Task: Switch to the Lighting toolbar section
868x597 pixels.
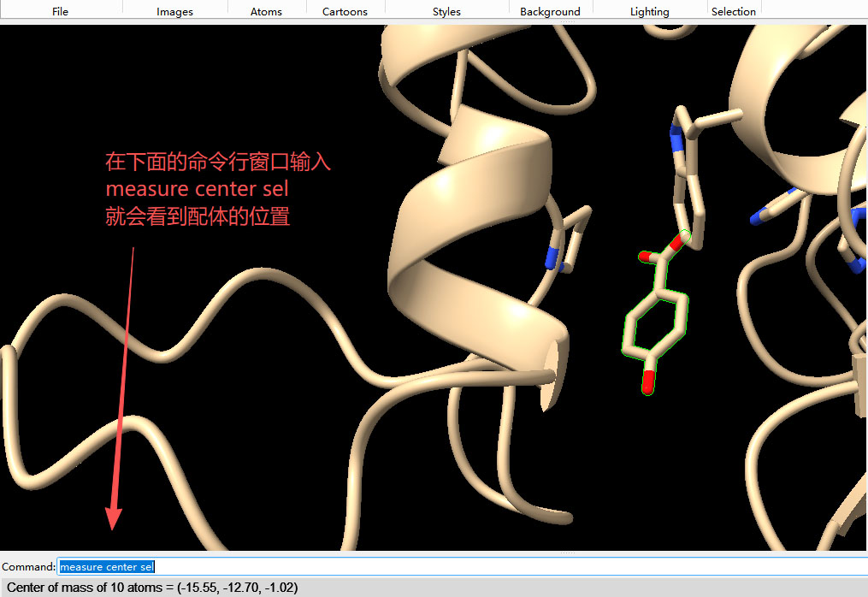Action: pos(649,11)
